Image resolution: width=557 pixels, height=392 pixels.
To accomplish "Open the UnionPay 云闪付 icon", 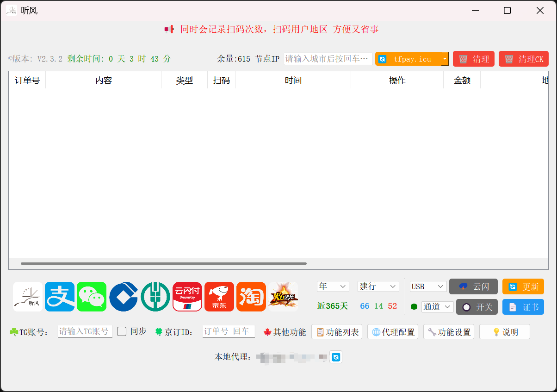I will click(x=187, y=297).
